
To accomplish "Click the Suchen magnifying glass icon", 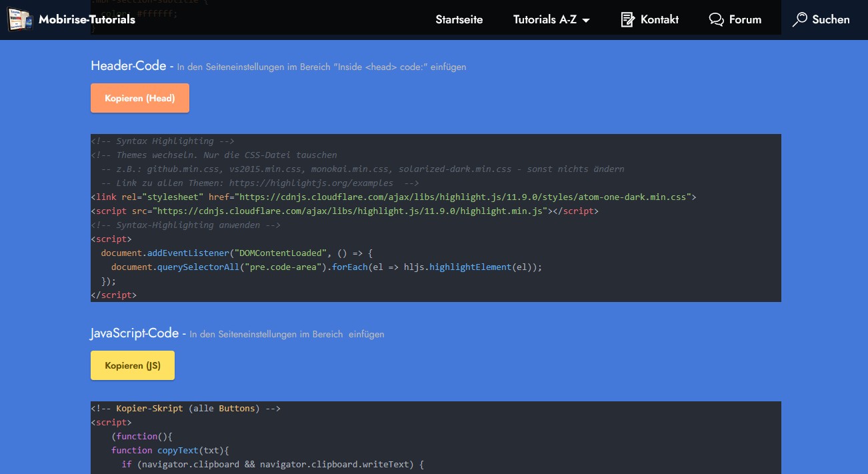I will coord(799,20).
